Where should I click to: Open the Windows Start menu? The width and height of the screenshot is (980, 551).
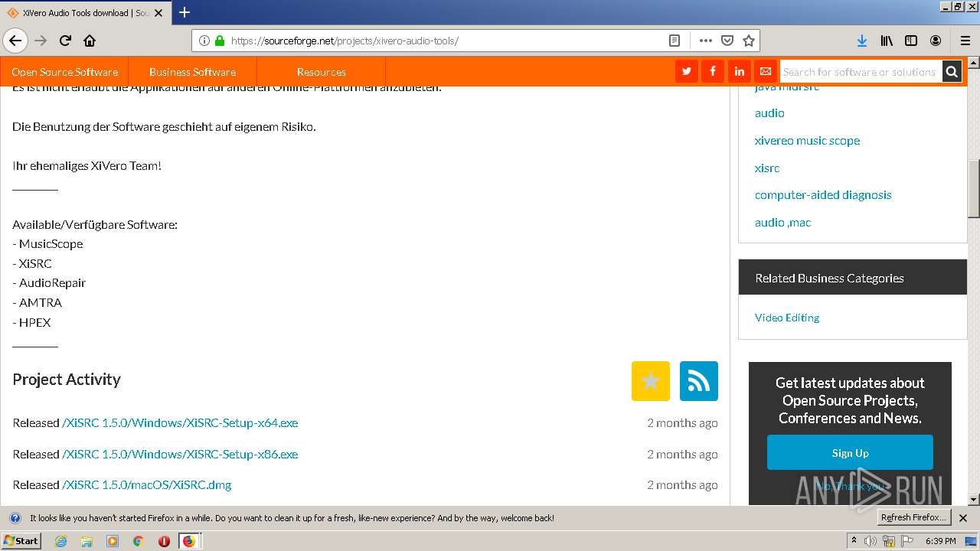click(x=21, y=540)
